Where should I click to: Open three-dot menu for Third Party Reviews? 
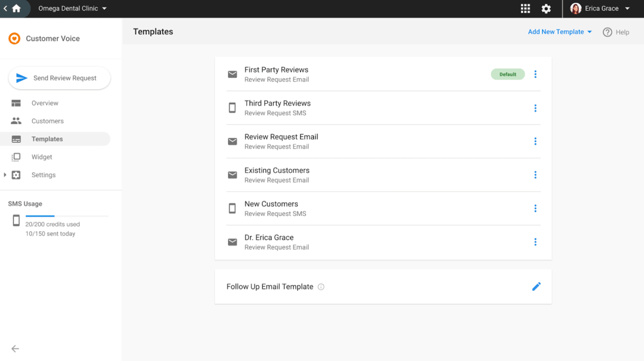point(535,108)
